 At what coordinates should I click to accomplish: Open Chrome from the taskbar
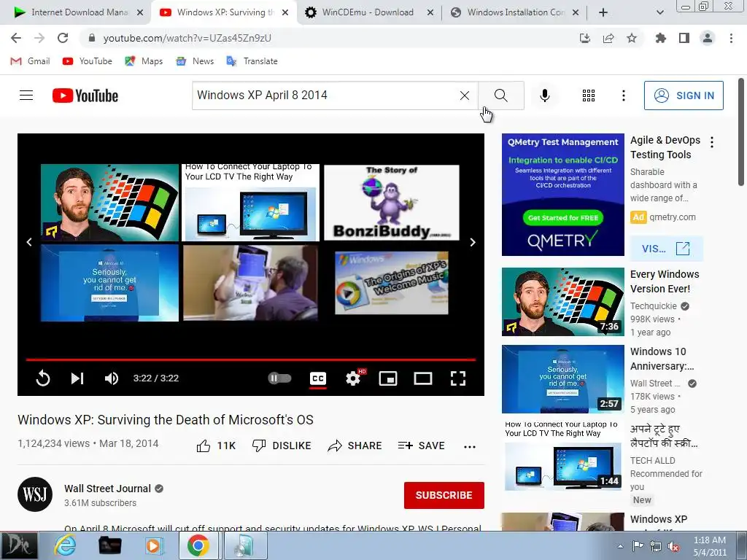click(198, 545)
